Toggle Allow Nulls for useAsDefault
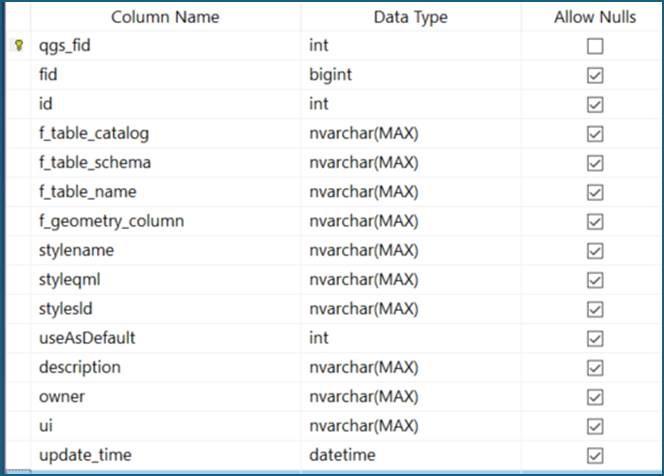Viewport: 664px width, 476px height. [x=595, y=338]
